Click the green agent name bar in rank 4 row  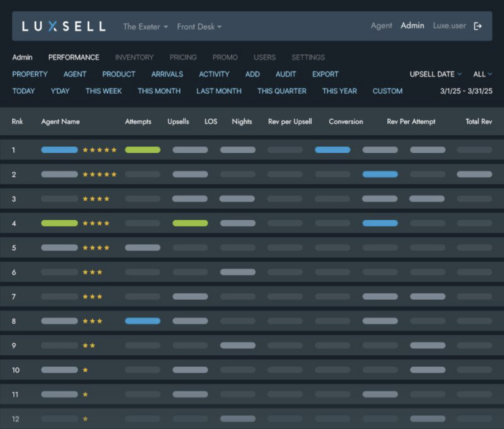[x=59, y=223]
